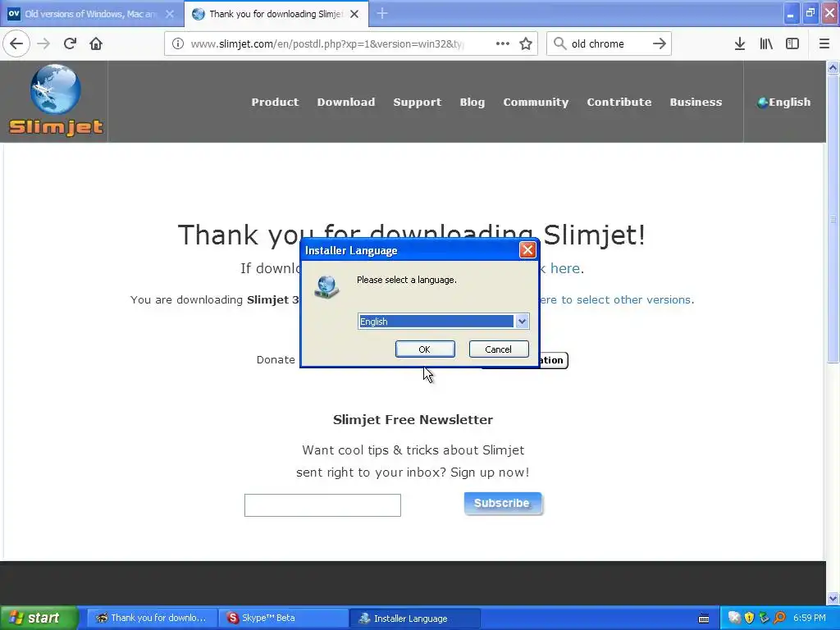Go to the Blog menu item

click(x=472, y=102)
